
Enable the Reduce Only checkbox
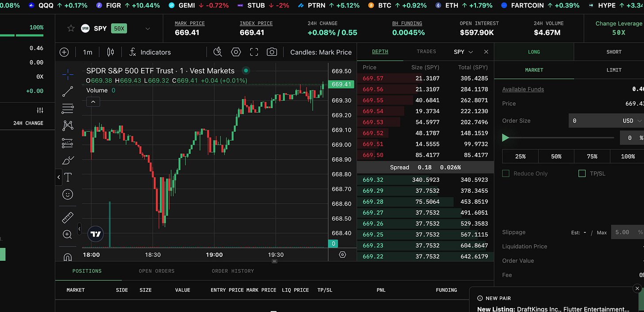point(506,173)
